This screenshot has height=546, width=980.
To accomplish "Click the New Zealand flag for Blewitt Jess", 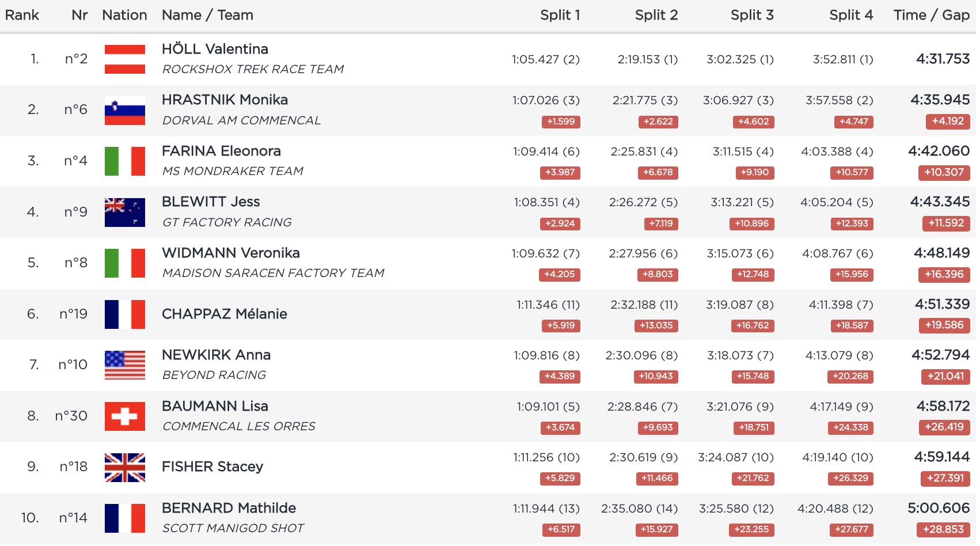I will [x=124, y=212].
